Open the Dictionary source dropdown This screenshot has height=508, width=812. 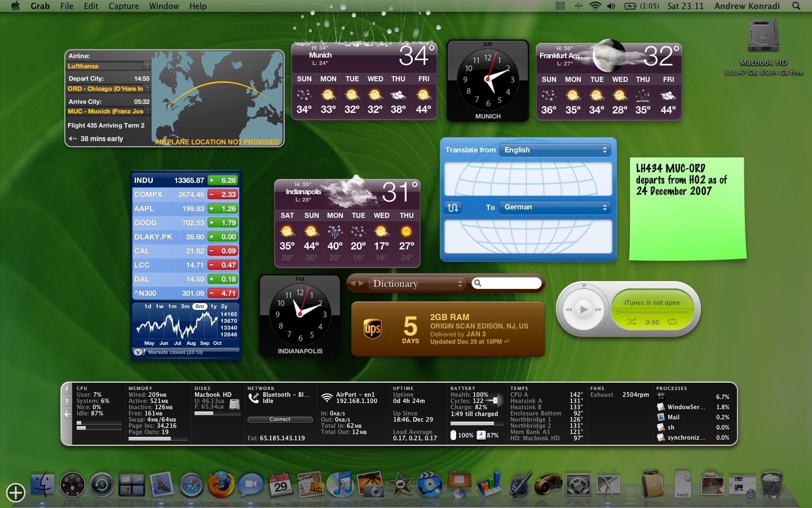(x=416, y=283)
